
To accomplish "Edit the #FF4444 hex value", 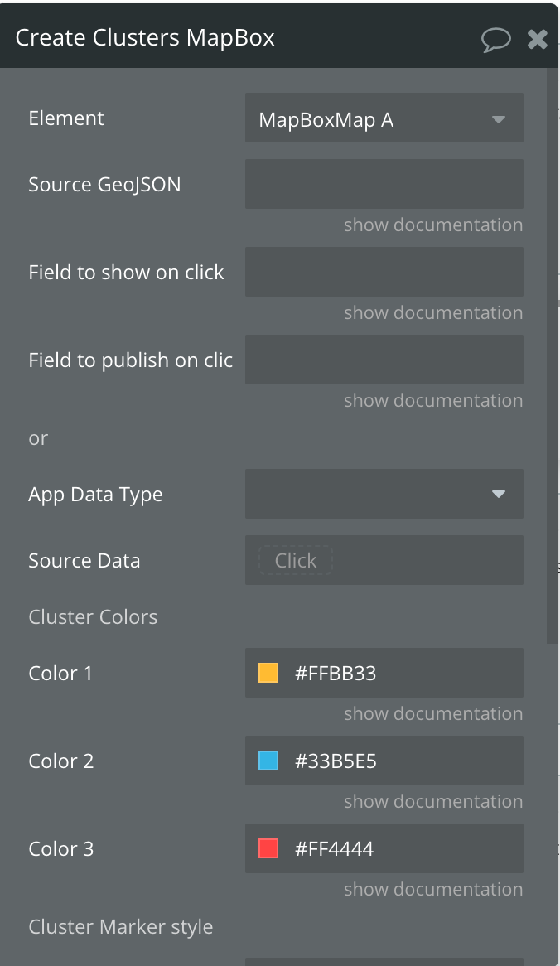I will point(335,848).
